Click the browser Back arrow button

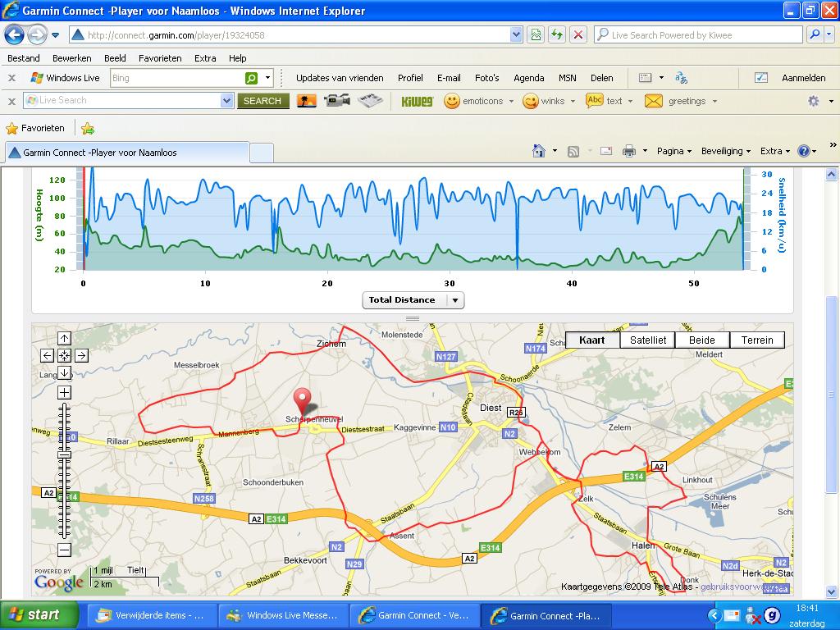(15, 35)
